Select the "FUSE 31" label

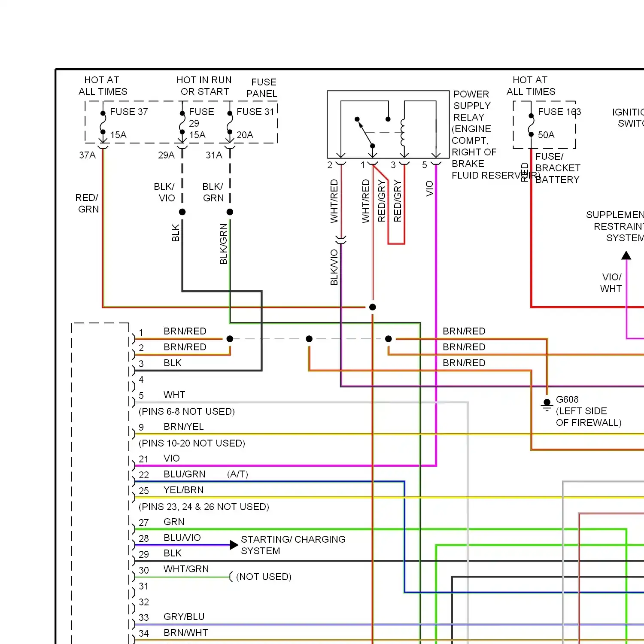coord(255,112)
